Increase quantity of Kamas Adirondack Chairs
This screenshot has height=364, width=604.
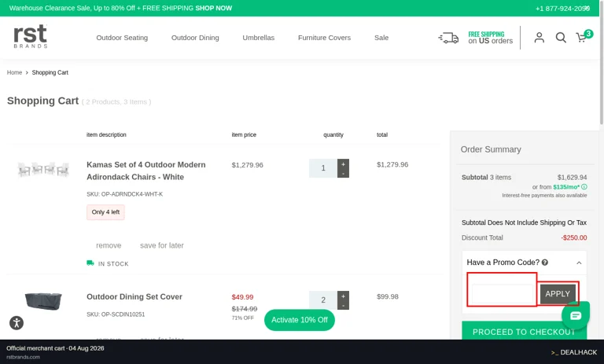coord(343,164)
